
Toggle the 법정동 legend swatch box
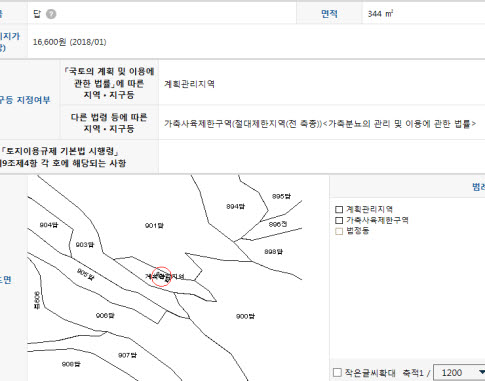(x=339, y=231)
